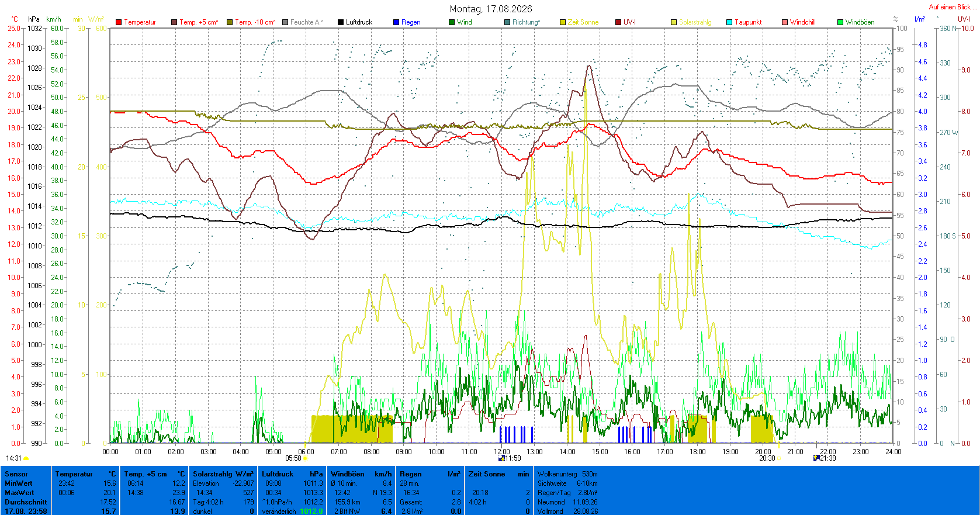
Task: Click the sun icon beside 14:31
Action: pyautogui.click(x=26, y=459)
